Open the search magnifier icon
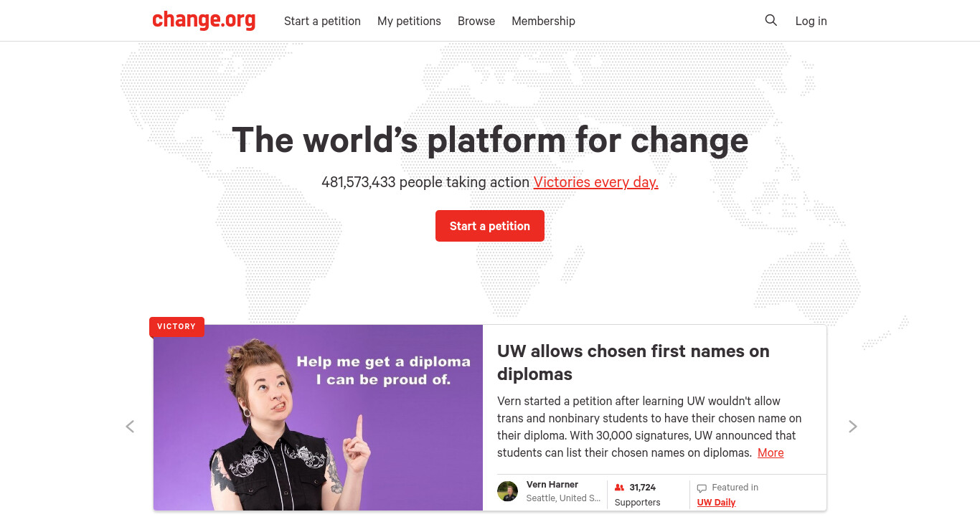The height and width of the screenshot is (522, 980). tap(771, 21)
